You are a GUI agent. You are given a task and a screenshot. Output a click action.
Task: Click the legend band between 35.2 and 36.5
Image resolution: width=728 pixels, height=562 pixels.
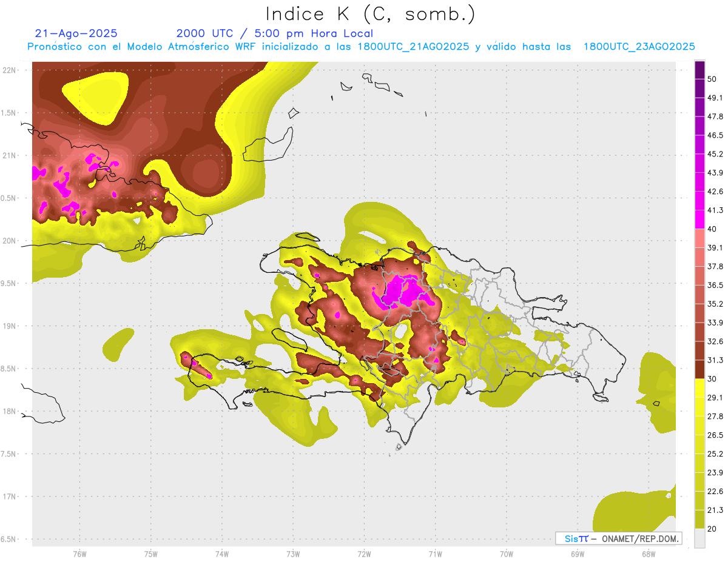pos(700,294)
